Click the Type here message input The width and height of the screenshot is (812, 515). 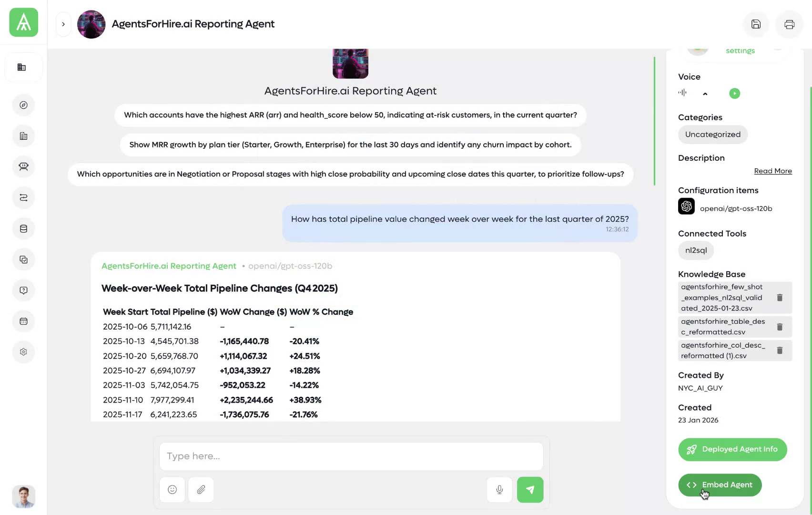pos(351,456)
